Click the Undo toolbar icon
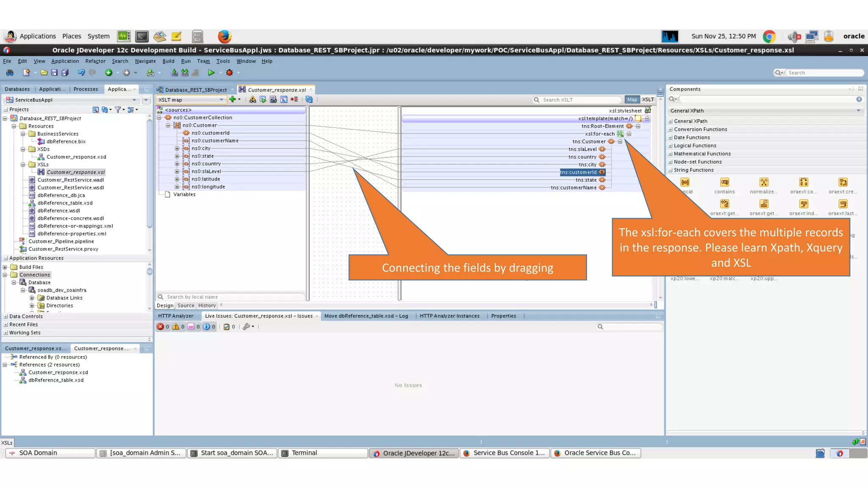The height and width of the screenshot is (488, 868). [81, 73]
